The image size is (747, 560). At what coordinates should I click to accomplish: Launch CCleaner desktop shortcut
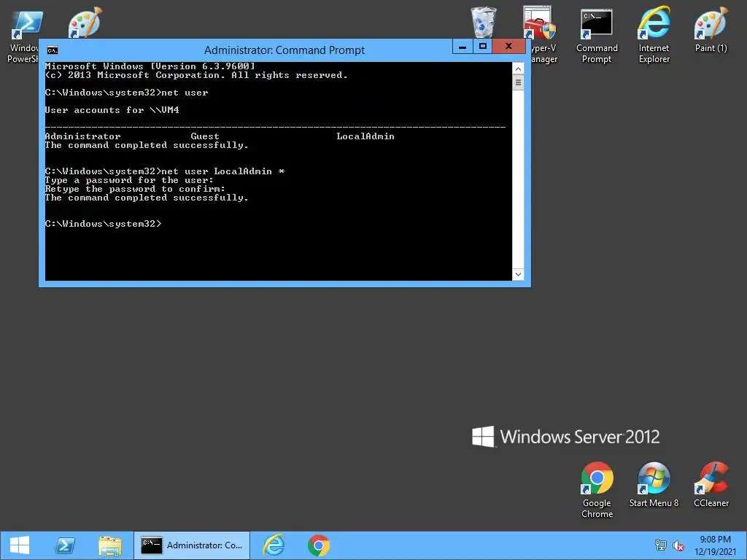point(711,485)
